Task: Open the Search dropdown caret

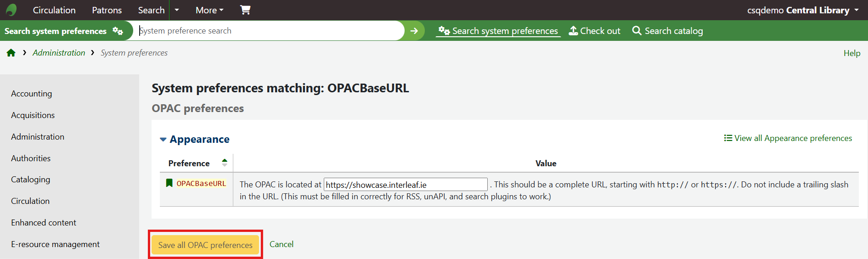Action: pyautogui.click(x=177, y=10)
